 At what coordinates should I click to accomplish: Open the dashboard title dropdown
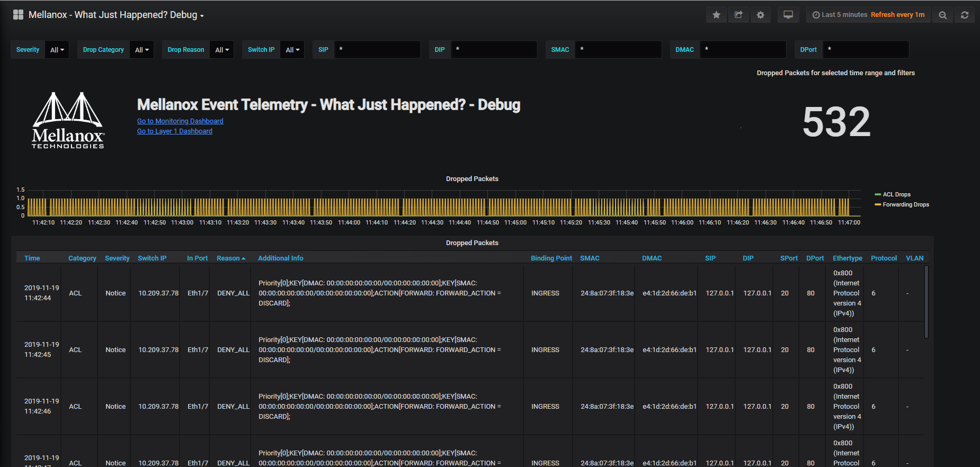click(116, 15)
